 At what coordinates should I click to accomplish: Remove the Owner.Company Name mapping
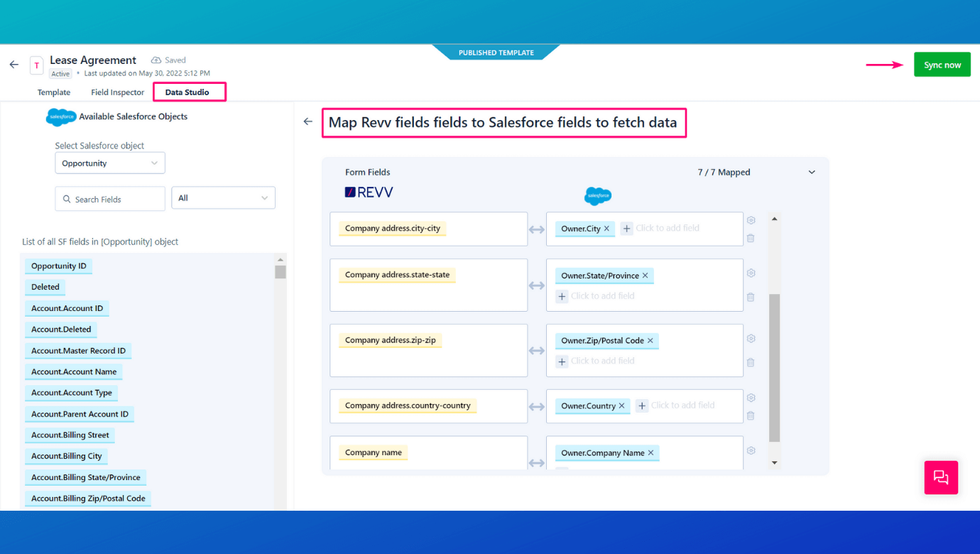pos(650,453)
